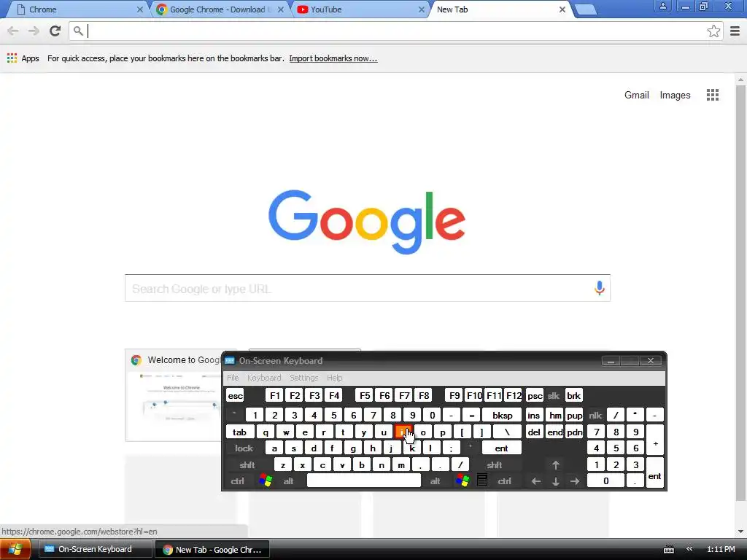Switch to the Google Chrome - Download tab

[x=217, y=9]
